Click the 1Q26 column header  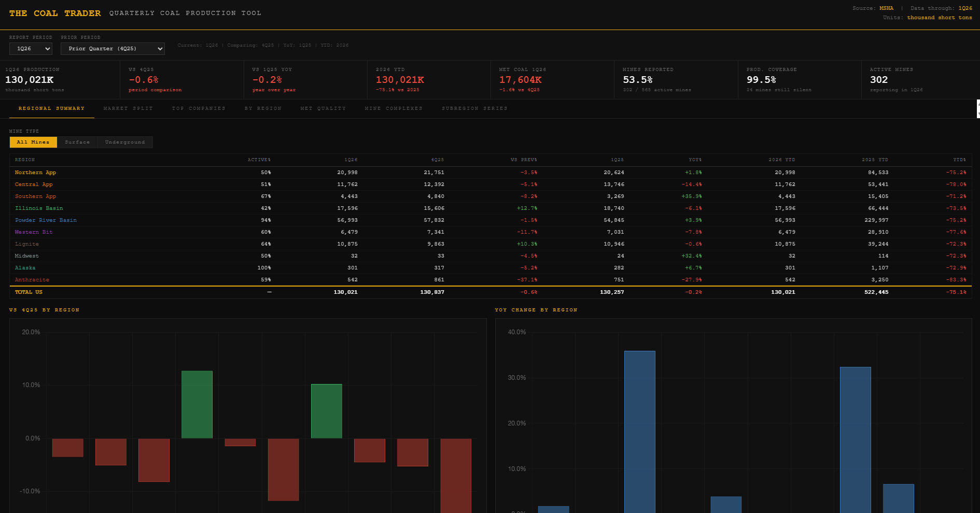click(351, 160)
